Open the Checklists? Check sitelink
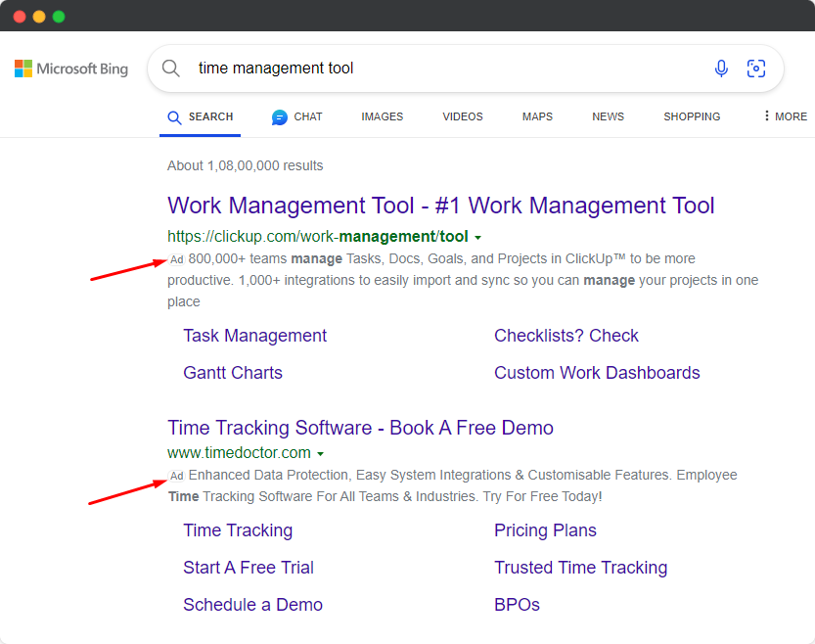 (566, 336)
